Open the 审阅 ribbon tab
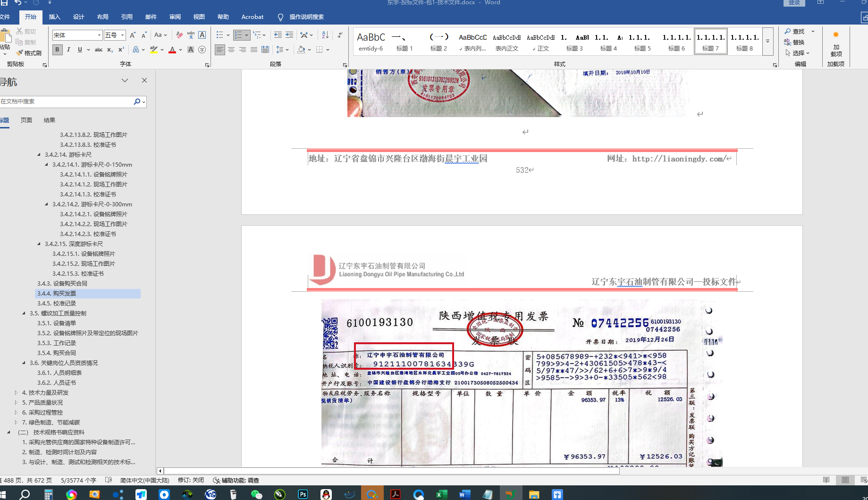Screen dimensions: 868x500 click(175, 17)
